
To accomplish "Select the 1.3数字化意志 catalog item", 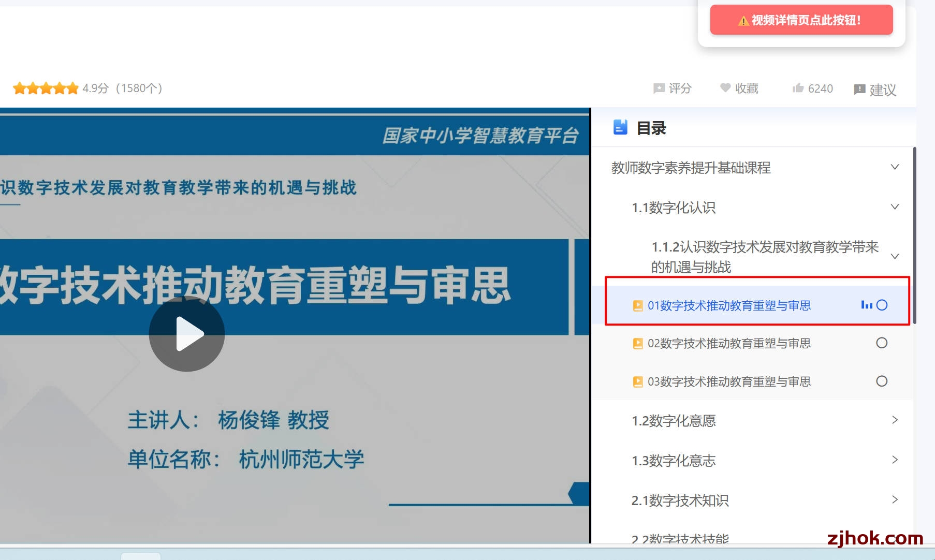I will pyautogui.click(x=674, y=461).
